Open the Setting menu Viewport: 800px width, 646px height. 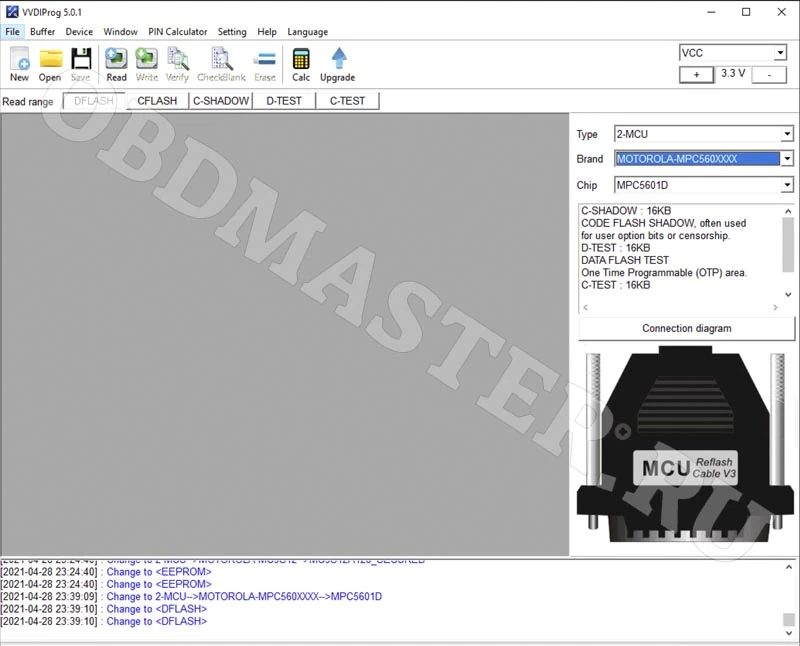point(232,32)
